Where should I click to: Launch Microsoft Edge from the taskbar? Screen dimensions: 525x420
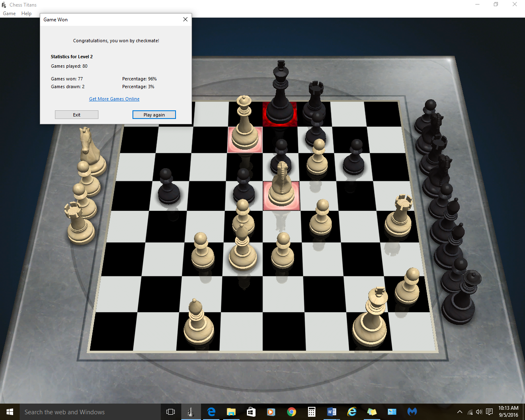(211, 412)
